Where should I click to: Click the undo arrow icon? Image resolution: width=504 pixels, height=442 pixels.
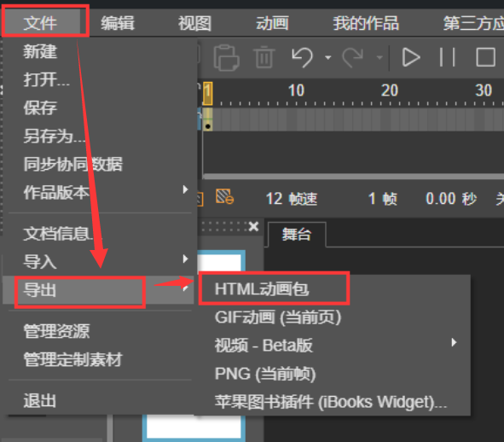302,57
